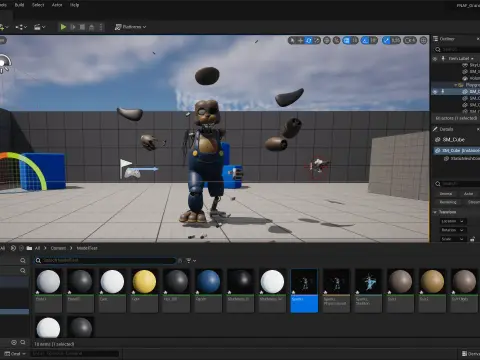
Task: Focus the Content Browser search field
Action: (x=105, y=260)
